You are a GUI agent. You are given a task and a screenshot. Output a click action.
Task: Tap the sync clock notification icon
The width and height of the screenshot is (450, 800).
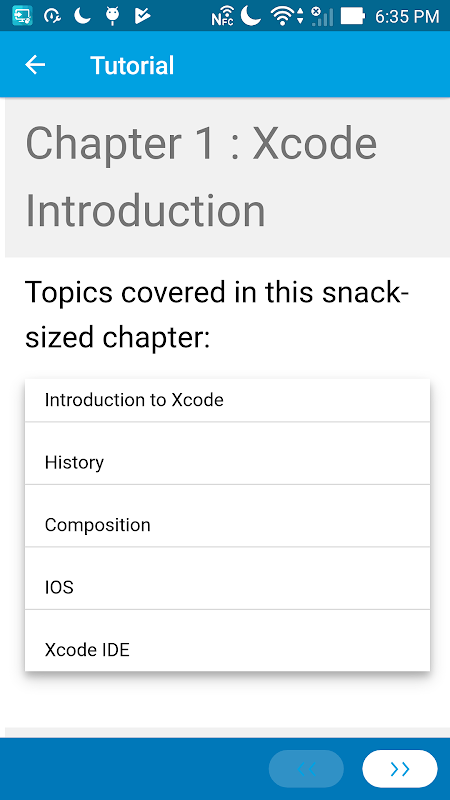click(x=53, y=16)
